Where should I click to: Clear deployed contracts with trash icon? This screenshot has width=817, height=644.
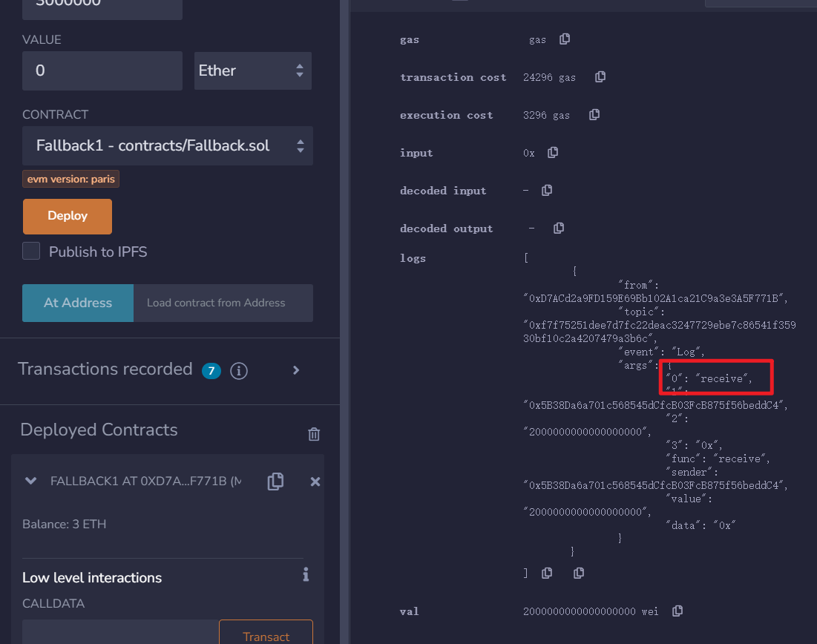(314, 434)
